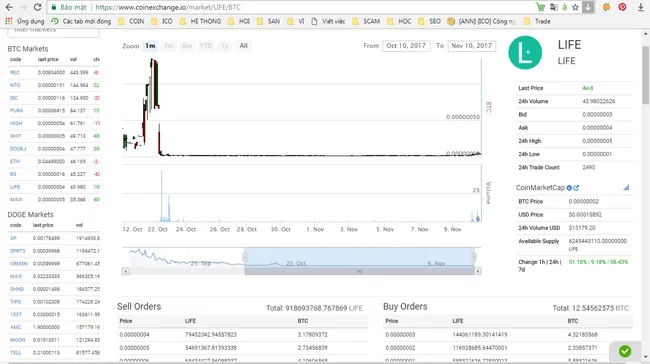Open the ETH market in BTC Markets
The image size is (650, 364).
[x=15, y=162]
